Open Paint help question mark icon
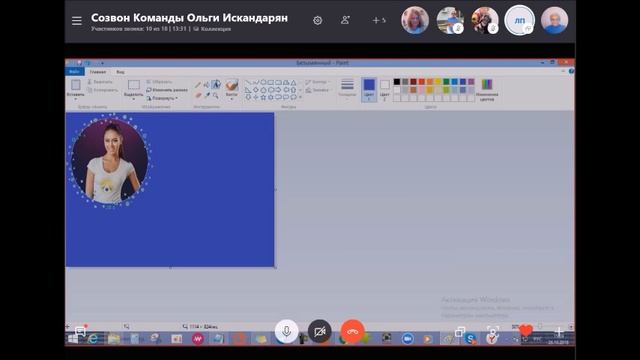Viewport: 640px width, 360px height. (x=571, y=71)
